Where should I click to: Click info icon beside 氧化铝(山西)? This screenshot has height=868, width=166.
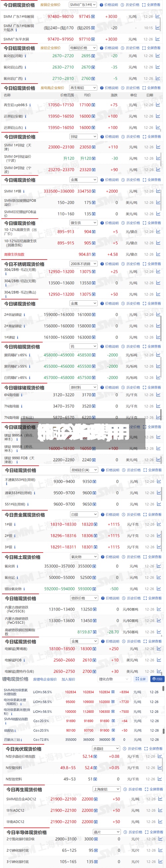(x=25, y=67)
